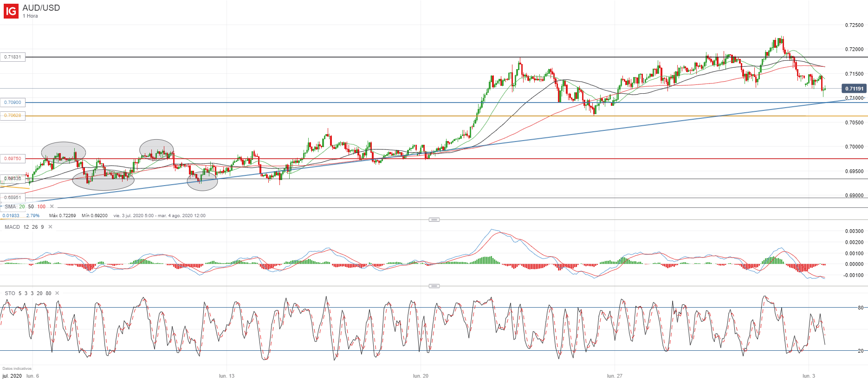Close the STO stochastic indicator panel
This screenshot has height=380, width=868.
(58, 293)
